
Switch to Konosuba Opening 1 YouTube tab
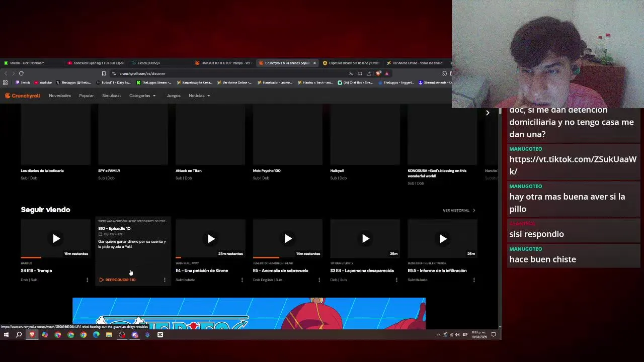point(96,63)
